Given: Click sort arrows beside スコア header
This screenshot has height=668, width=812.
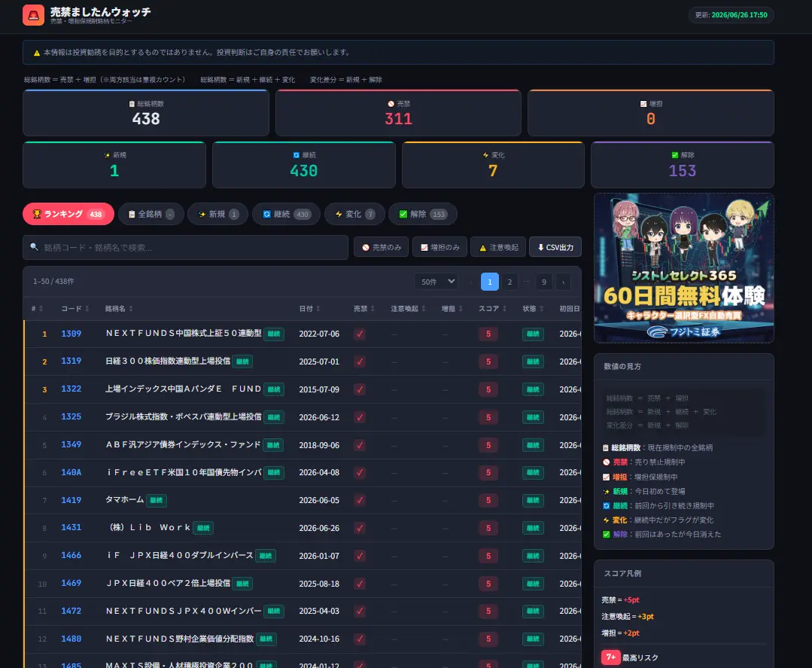Looking at the screenshot, I should (x=504, y=309).
